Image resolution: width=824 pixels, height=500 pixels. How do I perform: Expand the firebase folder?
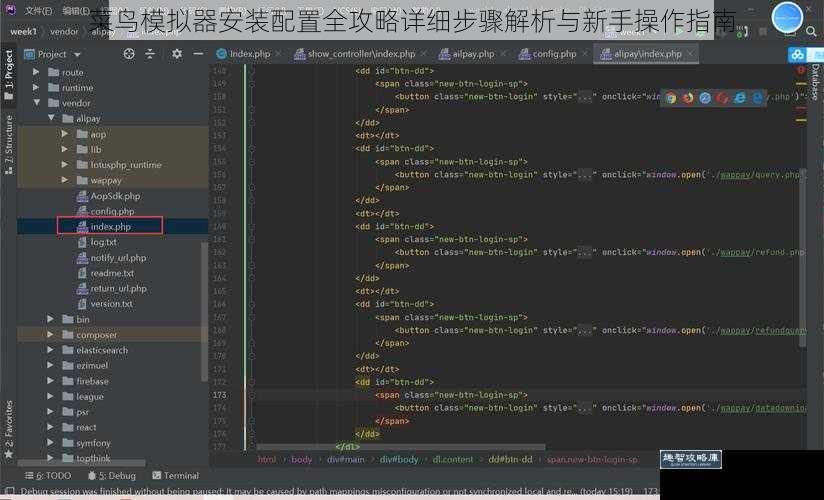coord(50,381)
